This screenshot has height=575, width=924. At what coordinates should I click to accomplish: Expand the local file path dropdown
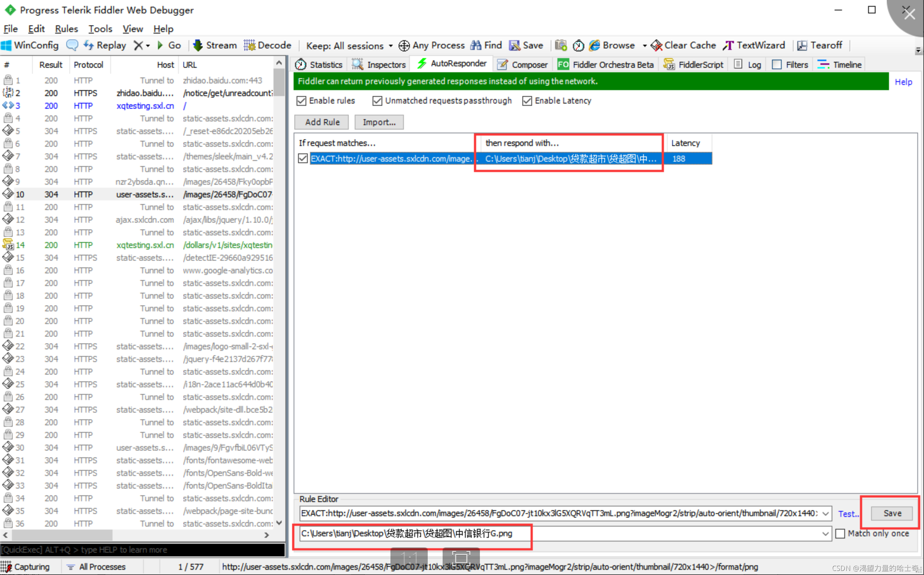point(825,533)
